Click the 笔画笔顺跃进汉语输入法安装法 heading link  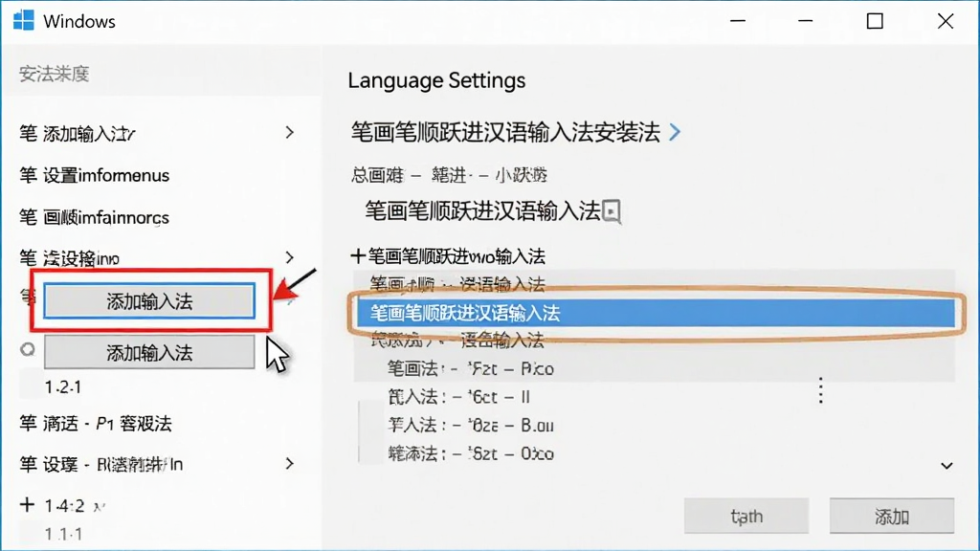click(x=505, y=132)
